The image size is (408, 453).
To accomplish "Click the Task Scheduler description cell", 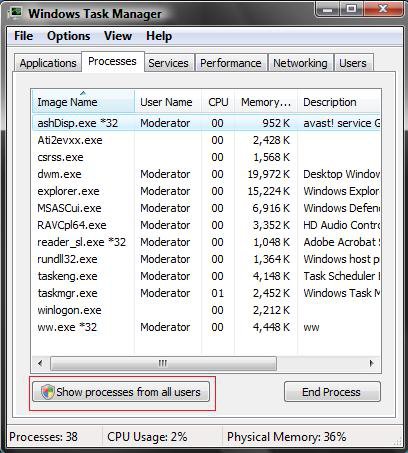I will point(341,276).
